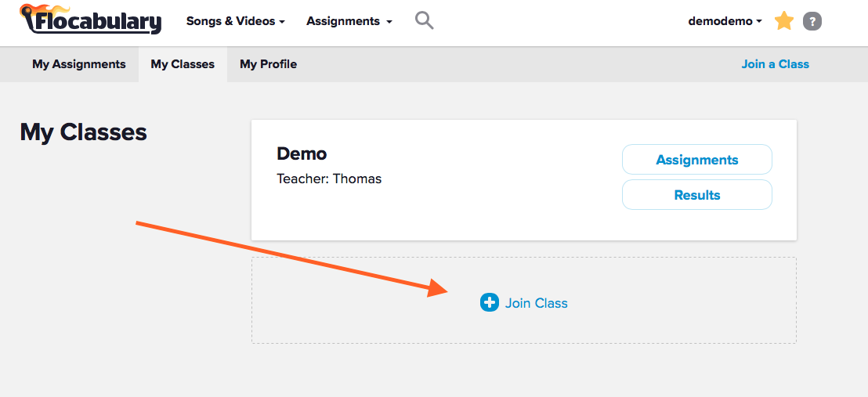Image resolution: width=868 pixels, height=397 pixels.
Task: Click the blue plus icon beside Join Class
Action: [x=489, y=302]
